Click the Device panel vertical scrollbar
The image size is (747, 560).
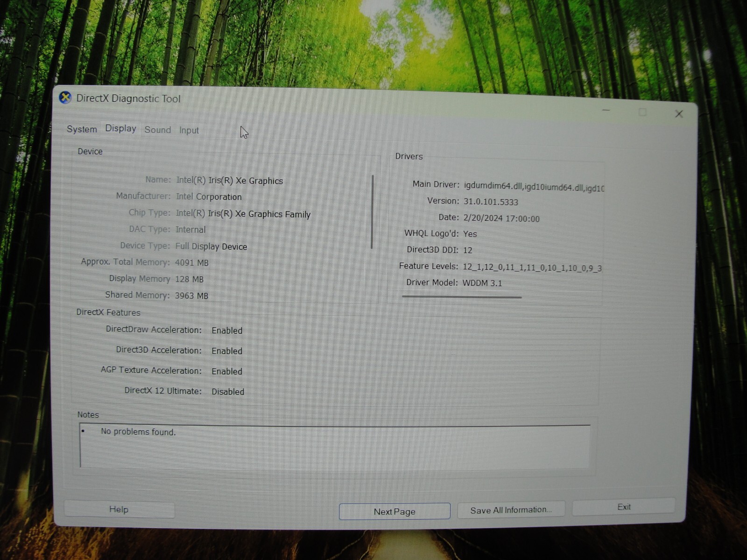click(372, 212)
